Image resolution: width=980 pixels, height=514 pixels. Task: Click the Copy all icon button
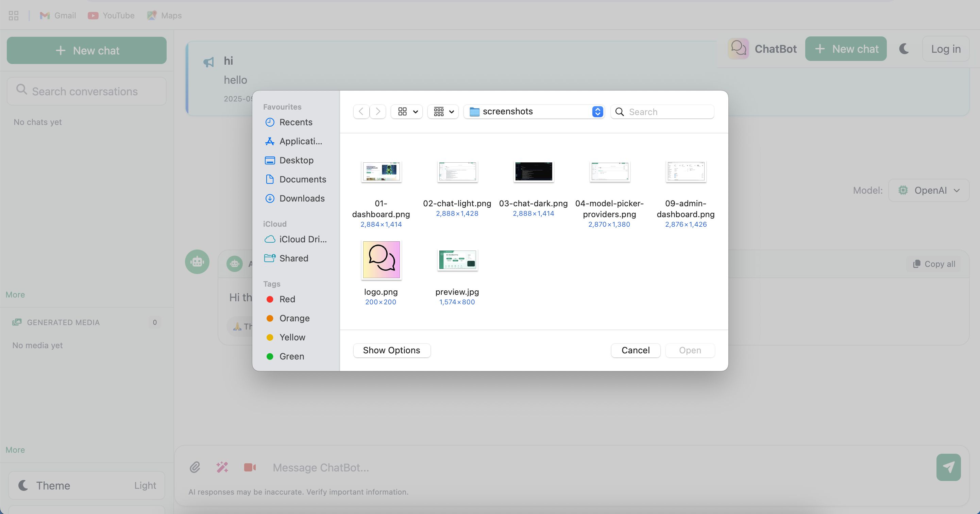tap(934, 264)
